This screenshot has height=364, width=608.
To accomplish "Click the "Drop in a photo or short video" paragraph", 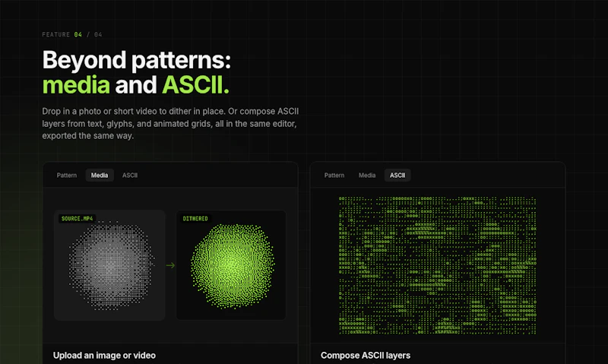I will [170, 124].
